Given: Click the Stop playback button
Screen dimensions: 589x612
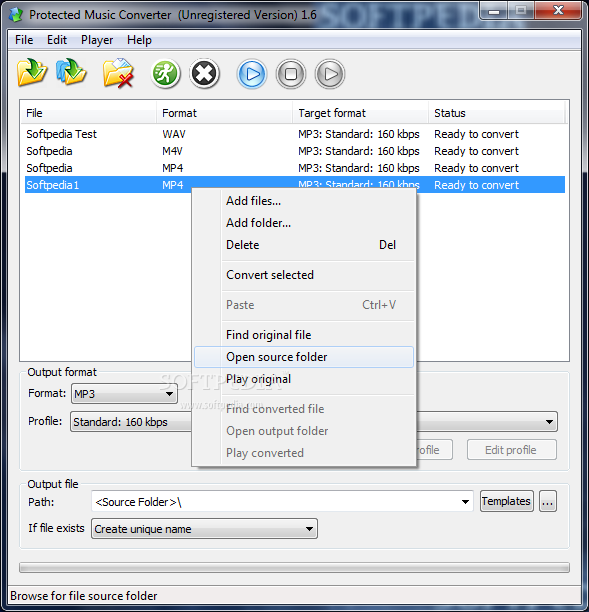Looking at the screenshot, I should coord(291,73).
